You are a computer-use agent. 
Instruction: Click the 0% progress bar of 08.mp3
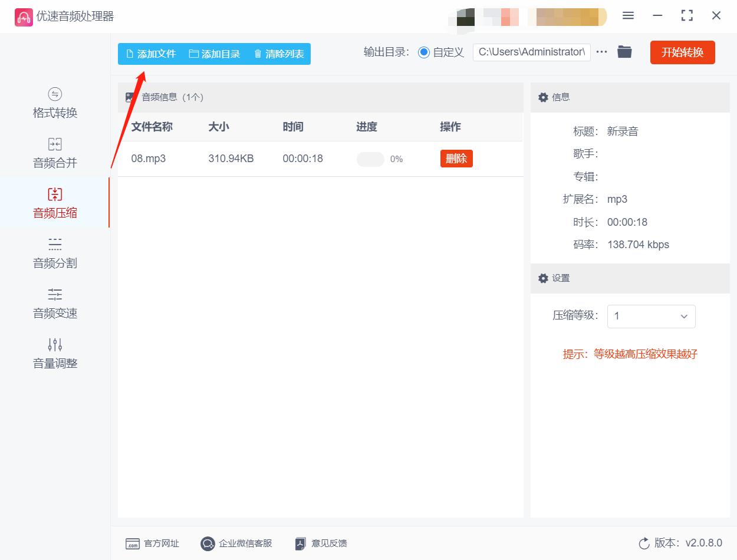pos(370,159)
